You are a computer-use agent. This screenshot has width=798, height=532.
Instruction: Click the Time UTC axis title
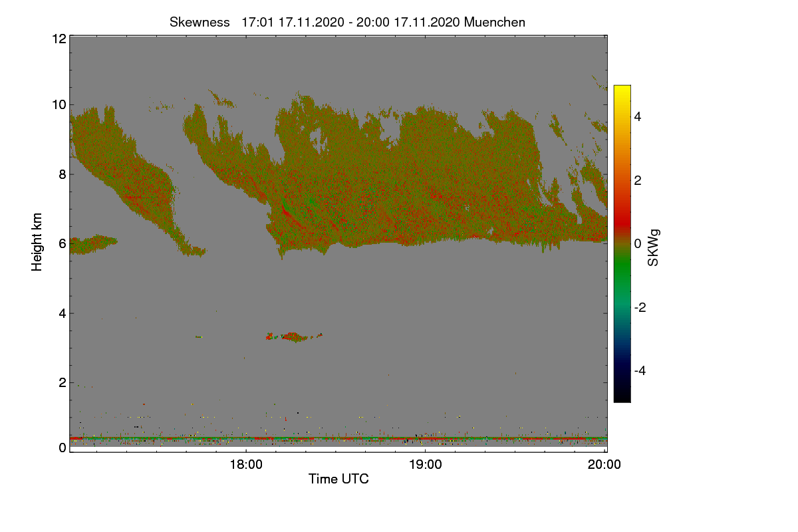point(338,479)
